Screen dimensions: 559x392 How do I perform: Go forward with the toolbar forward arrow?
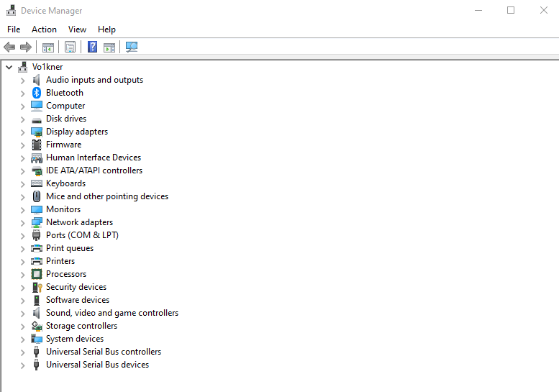click(26, 47)
